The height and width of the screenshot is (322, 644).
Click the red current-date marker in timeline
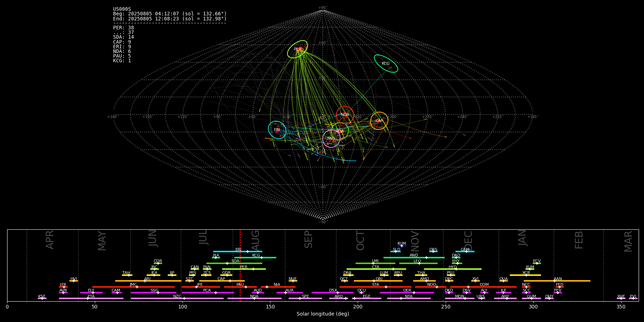[x=240, y=265]
